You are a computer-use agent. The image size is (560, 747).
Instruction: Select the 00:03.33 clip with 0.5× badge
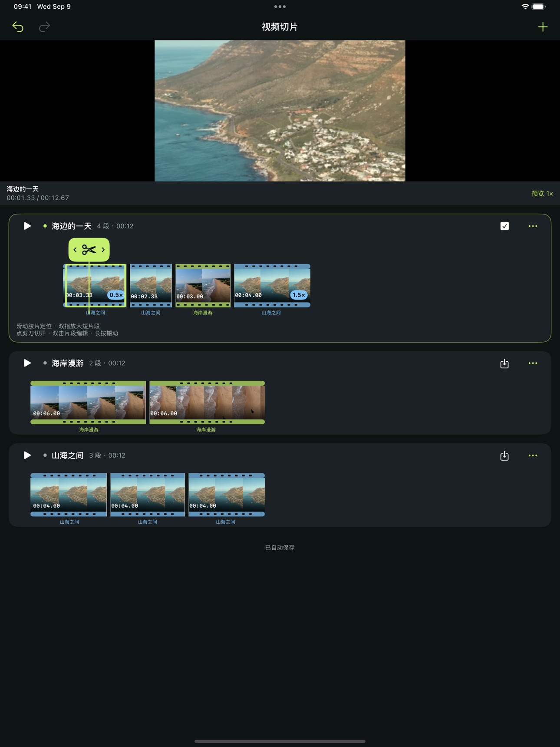coord(95,285)
